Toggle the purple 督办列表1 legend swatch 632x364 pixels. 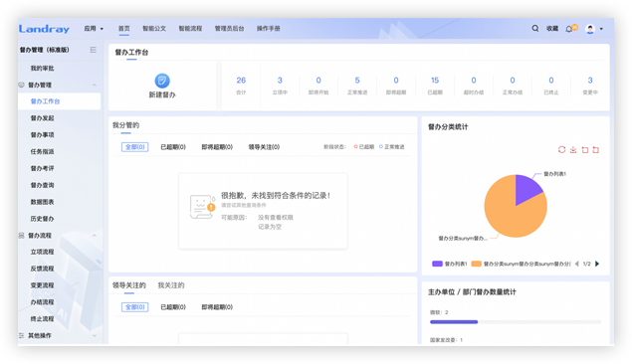[x=437, y=264]
